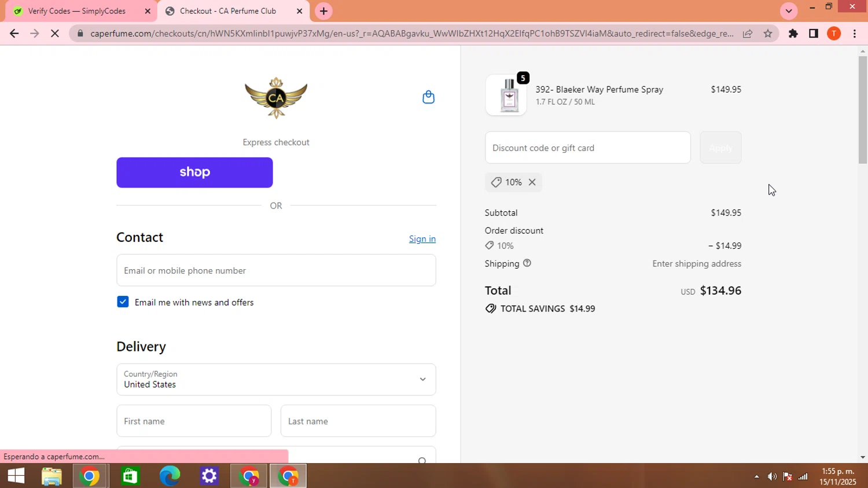Click the Enter shipping address text

[x=697, y=263]
